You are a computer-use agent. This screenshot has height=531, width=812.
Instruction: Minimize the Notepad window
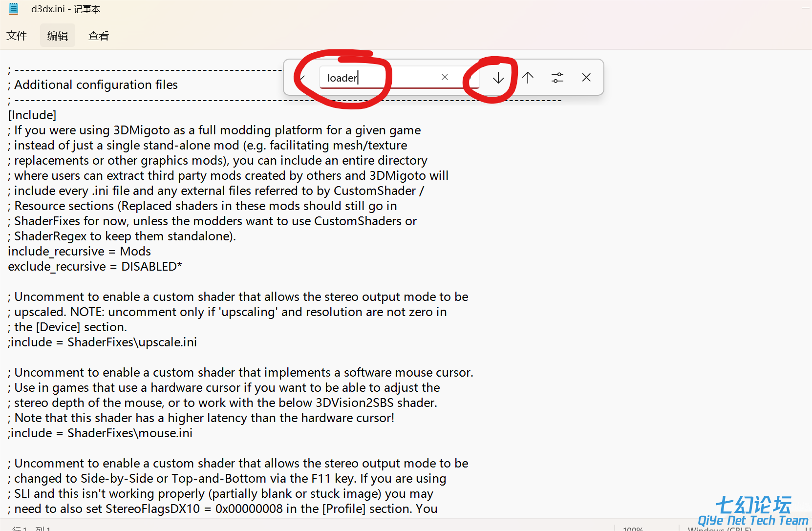tap(805, 9)
